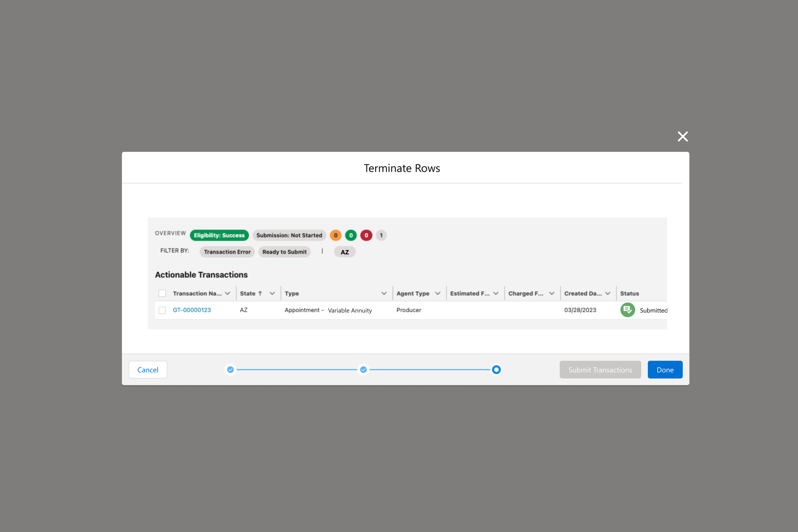Check the select-all header checkbox
Viewport: 798px width, 532px height.
162,293
